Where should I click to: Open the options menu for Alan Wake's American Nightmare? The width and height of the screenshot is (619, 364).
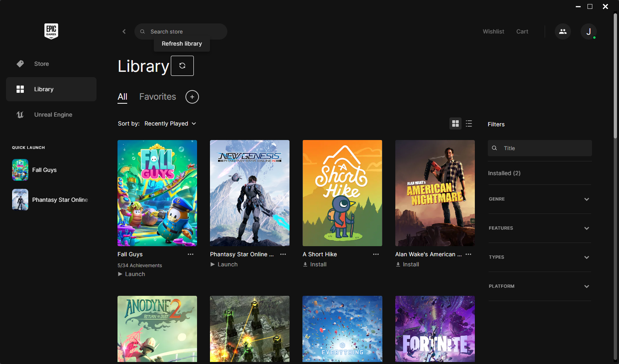click(468, 254)
